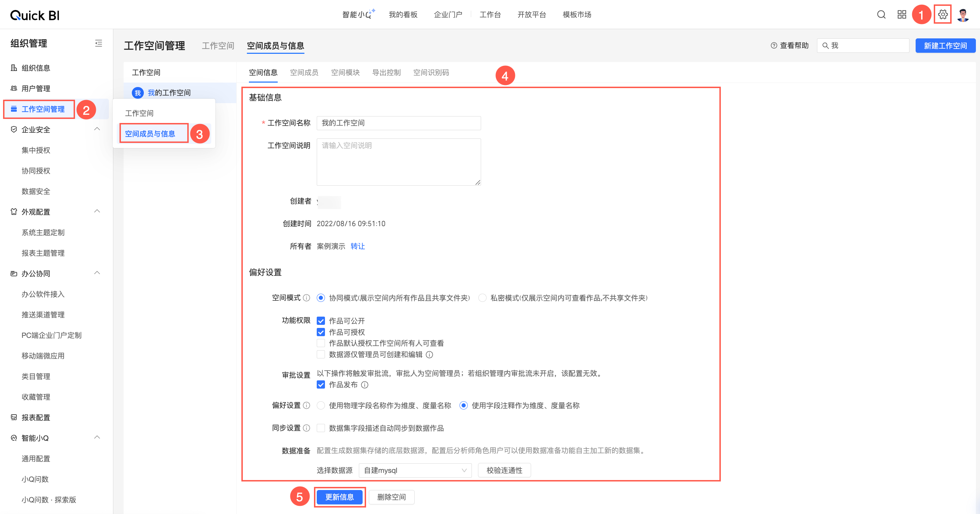Collapse the 企业安全 sidebar section
This screenshot has width=980, height=514.
[97, 129]
